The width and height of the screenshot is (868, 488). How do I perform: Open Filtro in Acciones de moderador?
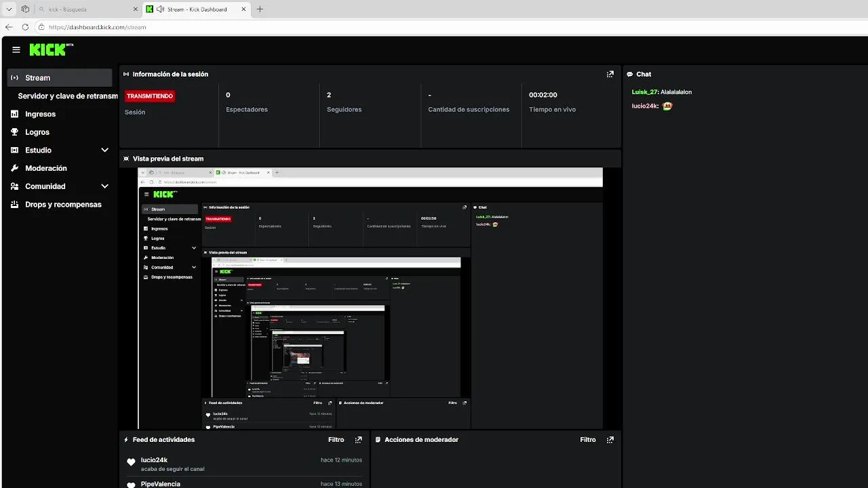(588, 439)
